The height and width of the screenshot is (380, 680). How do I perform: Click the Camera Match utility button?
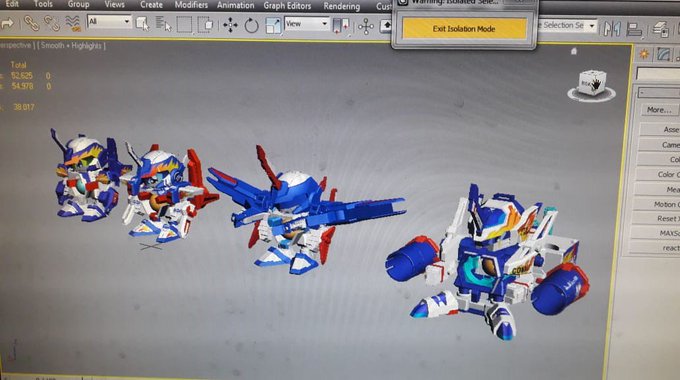point(660,144)
